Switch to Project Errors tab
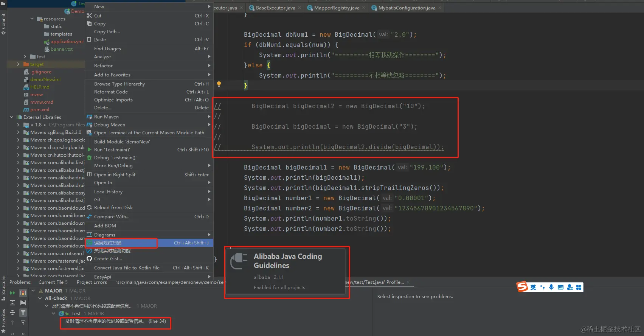This screenshot has height=336, width=644. click(92, 282)
